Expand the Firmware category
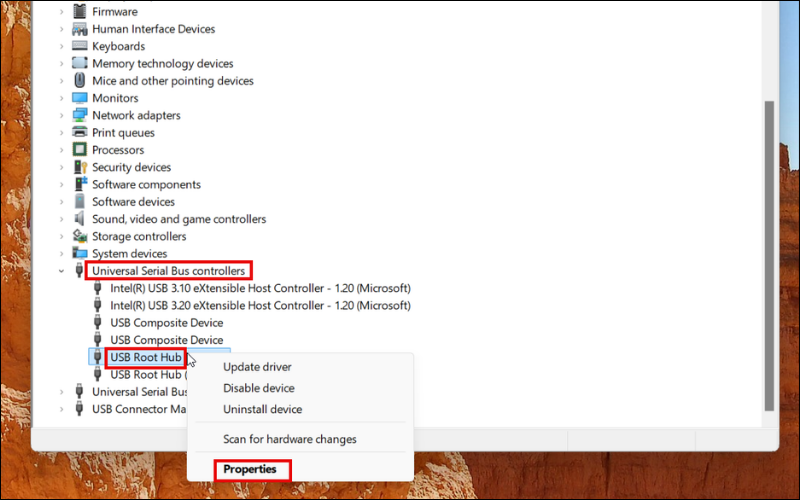Image resolution: width=800 pixels, height=500 pixels. tap(61, 12)
